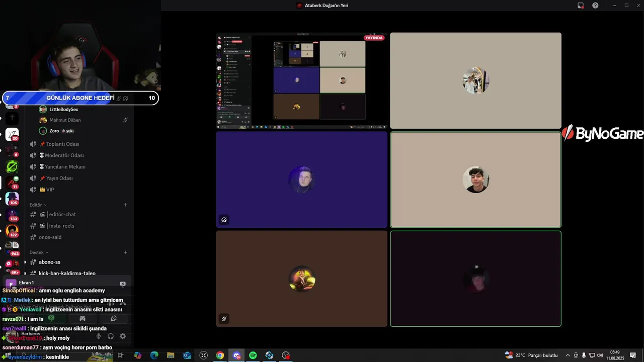Click the Discord Inbox icon in title bar
Image resolution: width=644 pixels, height=362 pixels.
tap(581, 6)
